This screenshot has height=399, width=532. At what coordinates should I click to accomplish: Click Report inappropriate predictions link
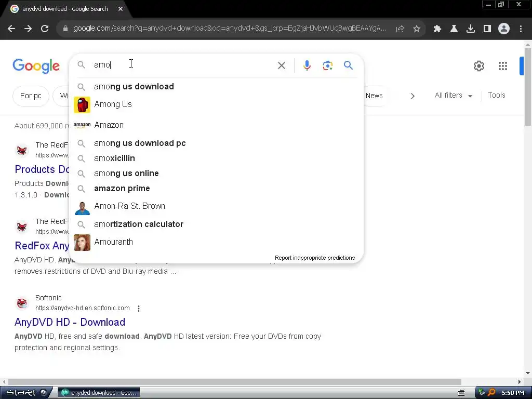pyautogui.click(x=315, y=258)
